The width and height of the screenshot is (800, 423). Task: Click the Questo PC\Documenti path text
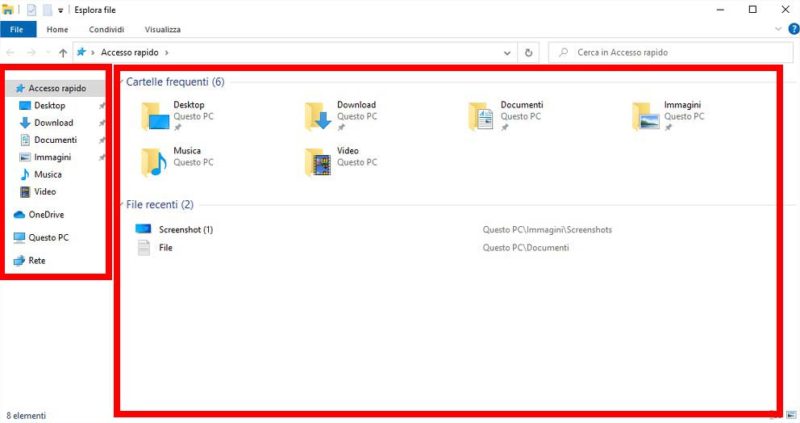point(526,248)
